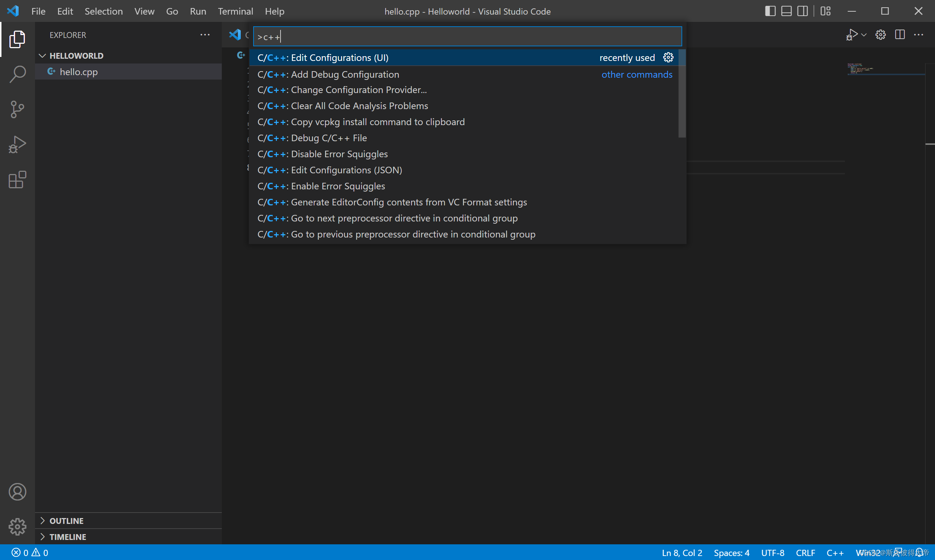This screenshot has height=560, width=935.
Task: Open the run button dropdown arrow
Action: point(864,35)
